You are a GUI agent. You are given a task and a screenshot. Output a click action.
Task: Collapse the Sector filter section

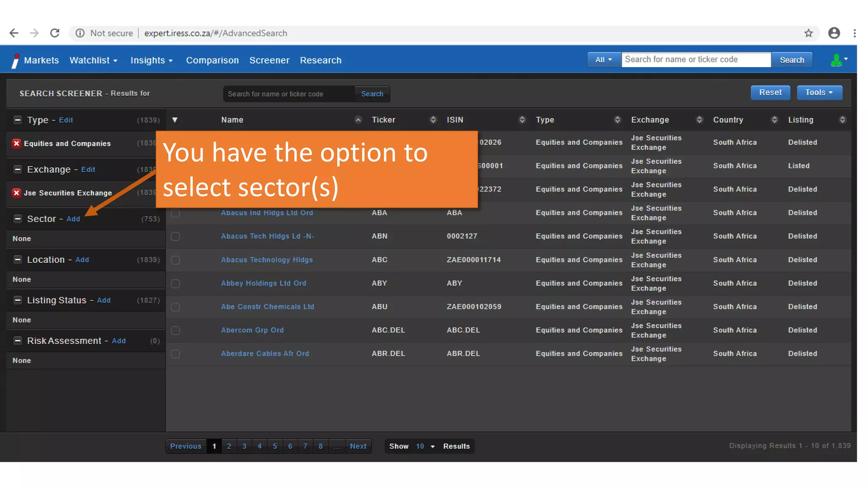[17, 219]
